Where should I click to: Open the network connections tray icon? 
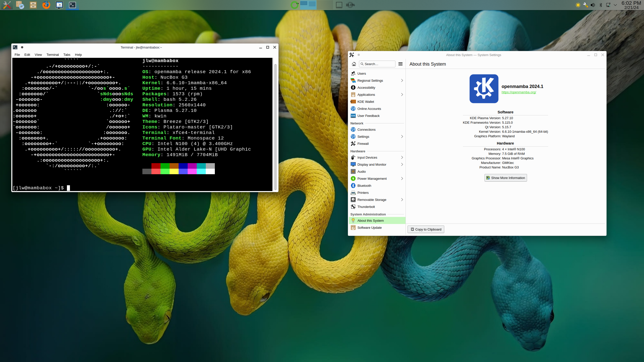point(608,5)
